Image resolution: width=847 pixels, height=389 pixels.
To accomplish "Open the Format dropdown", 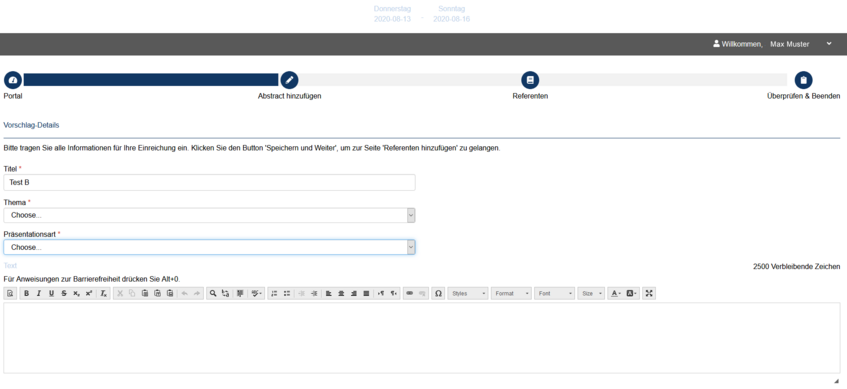I will tap(511, 293).
